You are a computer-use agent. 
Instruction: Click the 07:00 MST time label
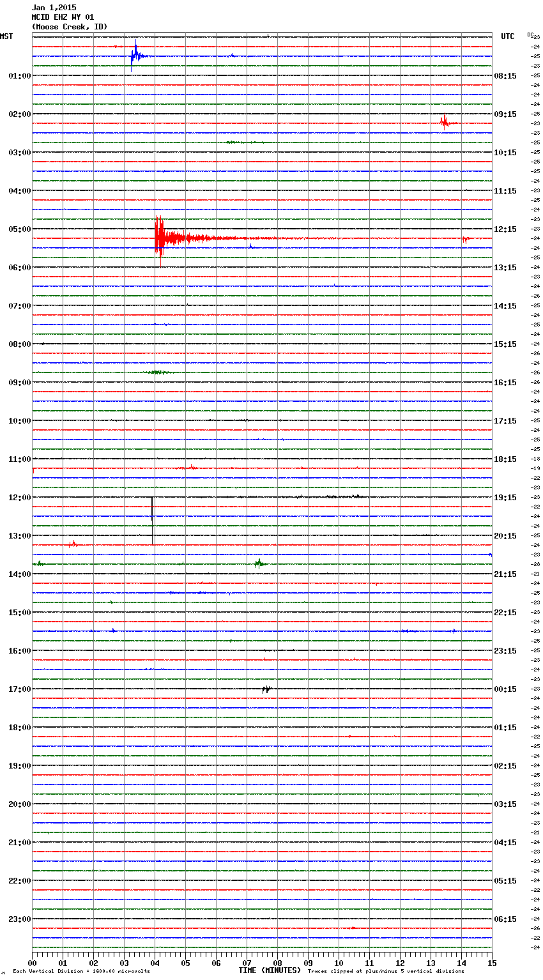pos(19,306)
